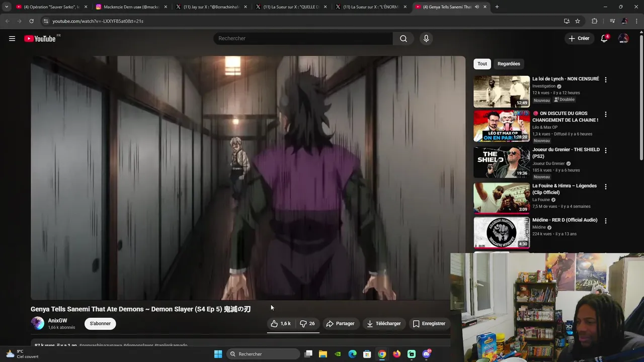Open options for ON DISCUTE DU GROS CHANGEMENT video
Image resolution: width=644 pixels, height=362 pixels.
pyautogui.click(x=606, y=115)
